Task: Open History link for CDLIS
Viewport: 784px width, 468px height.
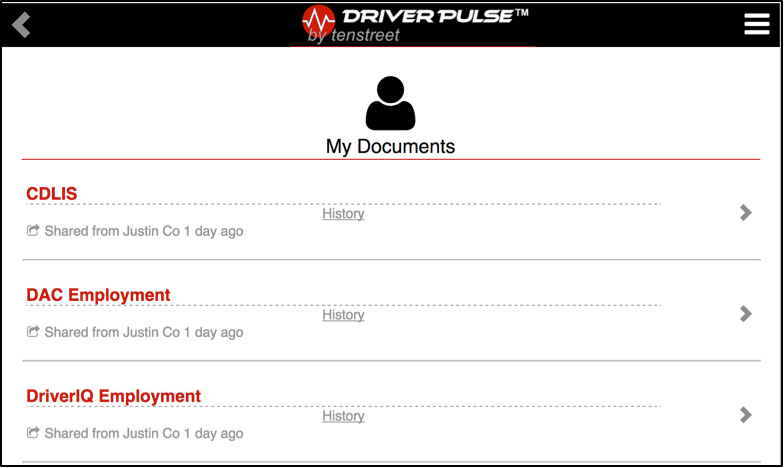Action: click(x=343, y=214)
